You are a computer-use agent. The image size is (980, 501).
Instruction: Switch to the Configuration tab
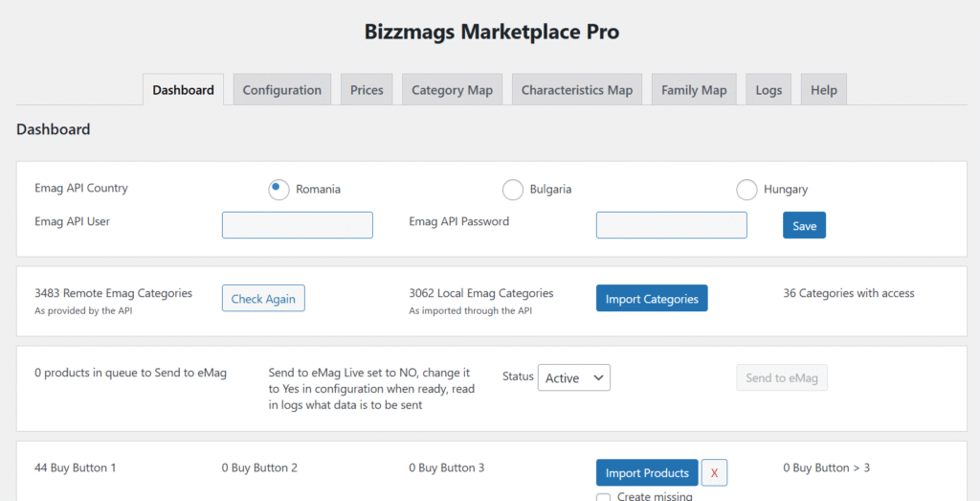(282, 90)
